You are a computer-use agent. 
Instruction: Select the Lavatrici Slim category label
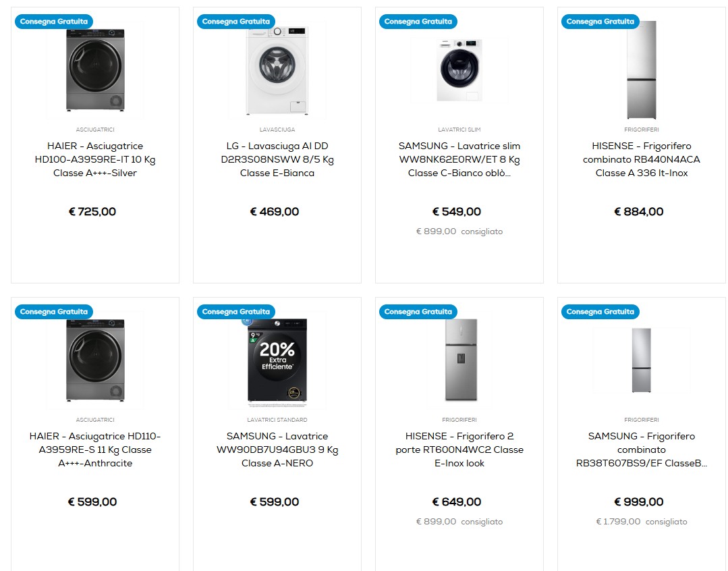point(459,130)
